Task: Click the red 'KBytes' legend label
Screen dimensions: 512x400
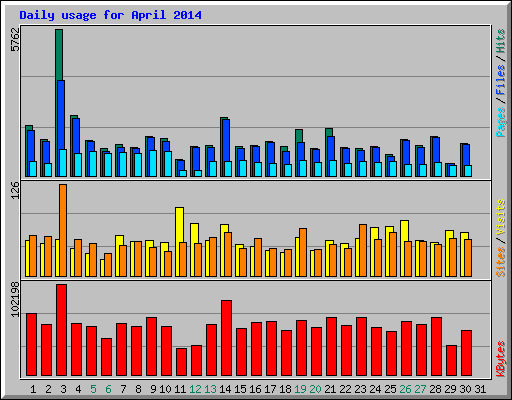Action: (x=501, y=359)
